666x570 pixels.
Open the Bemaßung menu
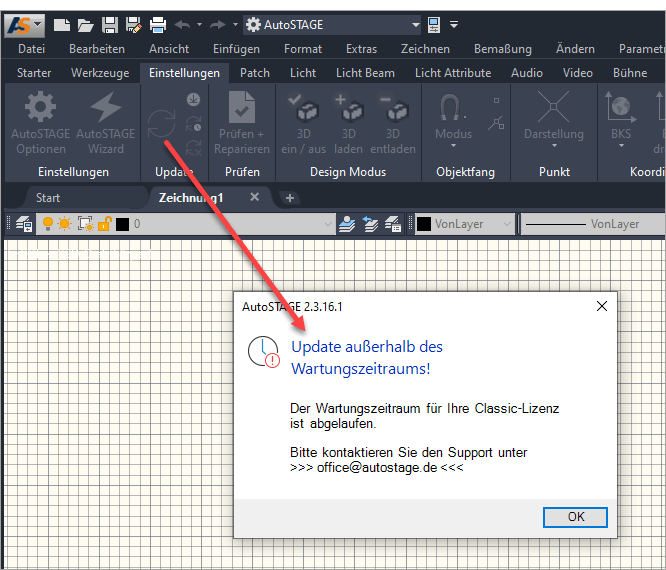[x=503, y=49]
